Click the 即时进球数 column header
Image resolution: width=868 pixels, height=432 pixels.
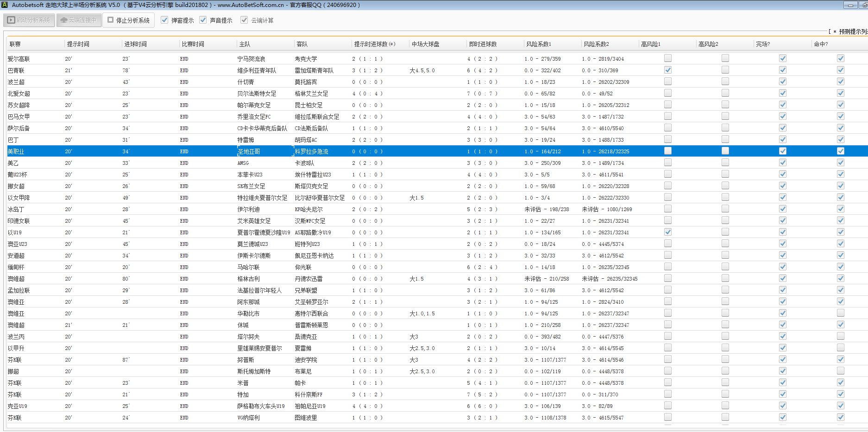483,44
